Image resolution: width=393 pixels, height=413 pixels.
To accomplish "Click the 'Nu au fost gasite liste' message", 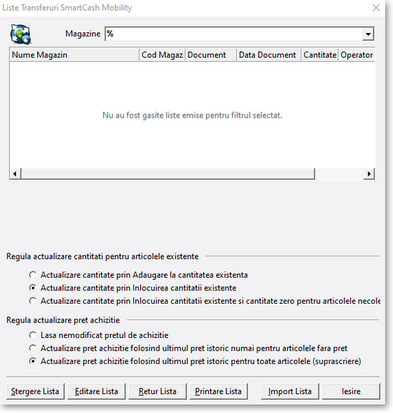I will coord(192,115).
